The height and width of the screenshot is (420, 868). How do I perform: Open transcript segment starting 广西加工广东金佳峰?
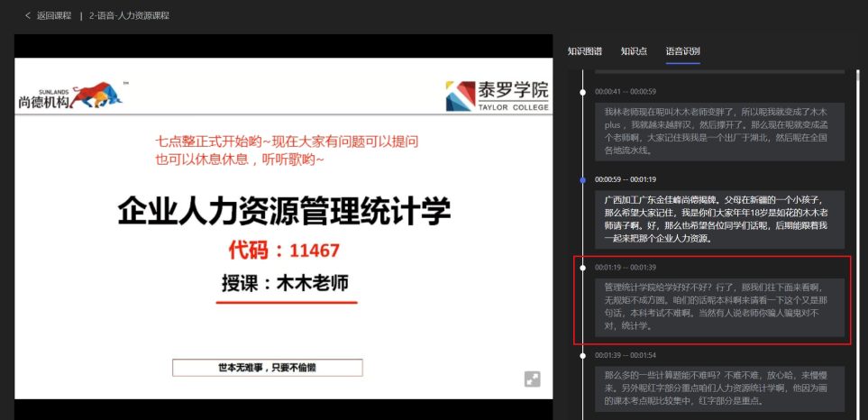tap(719, 219)
